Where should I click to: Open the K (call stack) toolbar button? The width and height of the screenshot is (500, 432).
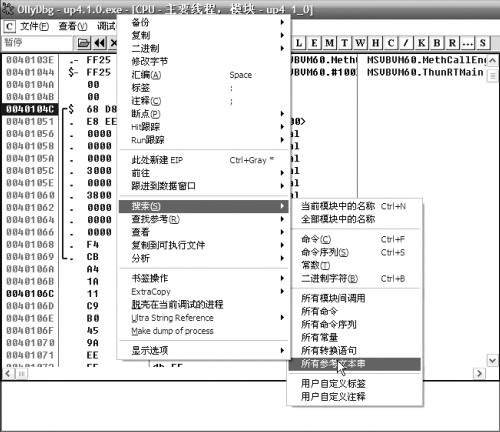422,43
